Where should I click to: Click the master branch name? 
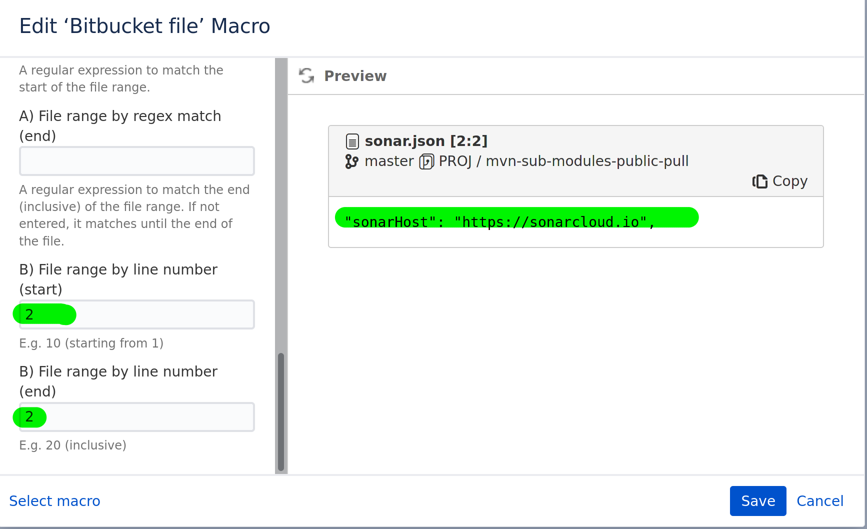pos(389,161)
